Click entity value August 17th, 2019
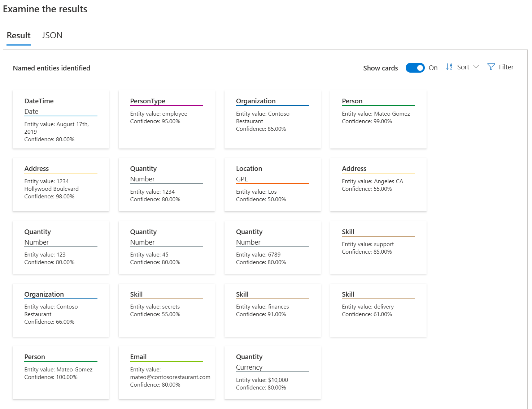Screen dimensions: 532x409 tap(57, 128)
